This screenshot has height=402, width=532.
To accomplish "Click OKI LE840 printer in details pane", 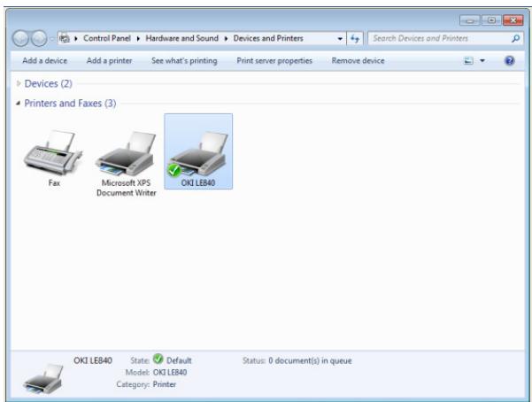I will 43,379.
